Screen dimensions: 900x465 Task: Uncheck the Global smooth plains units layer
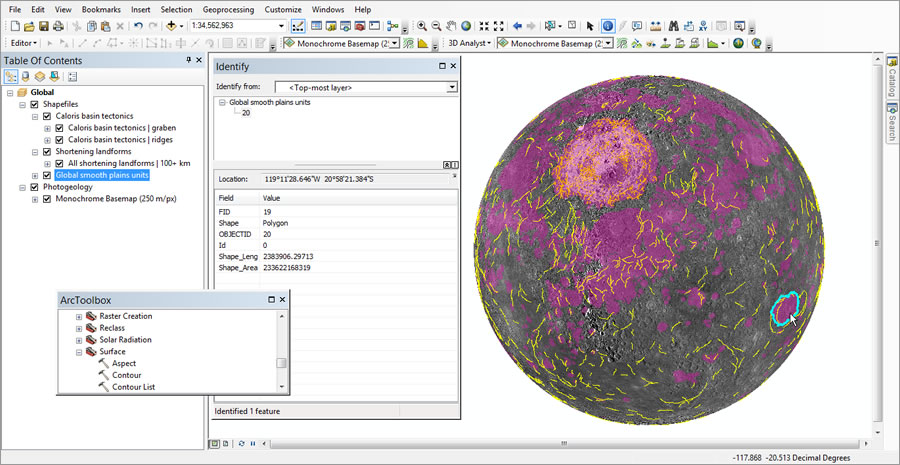47,175
